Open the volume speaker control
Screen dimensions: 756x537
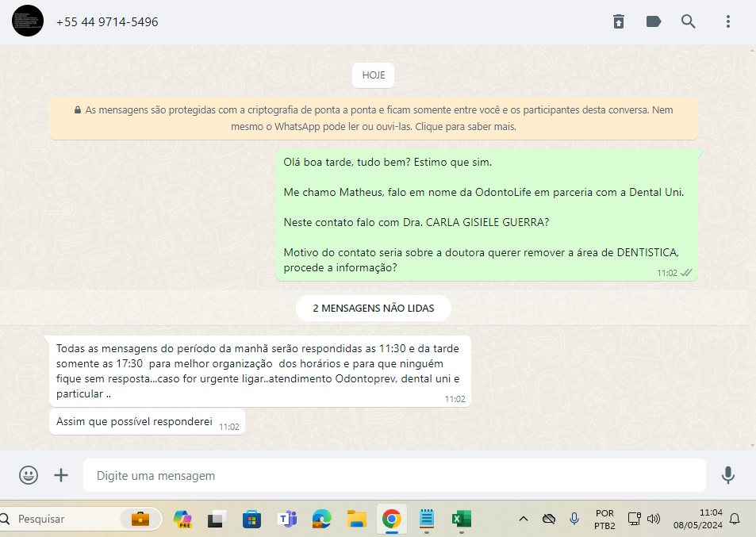click(x=654, y=519)
